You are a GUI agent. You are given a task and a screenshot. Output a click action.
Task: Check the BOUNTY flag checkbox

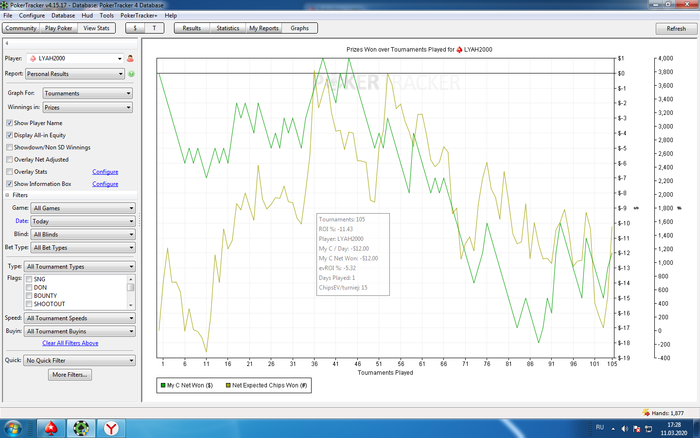coord(28,295)
